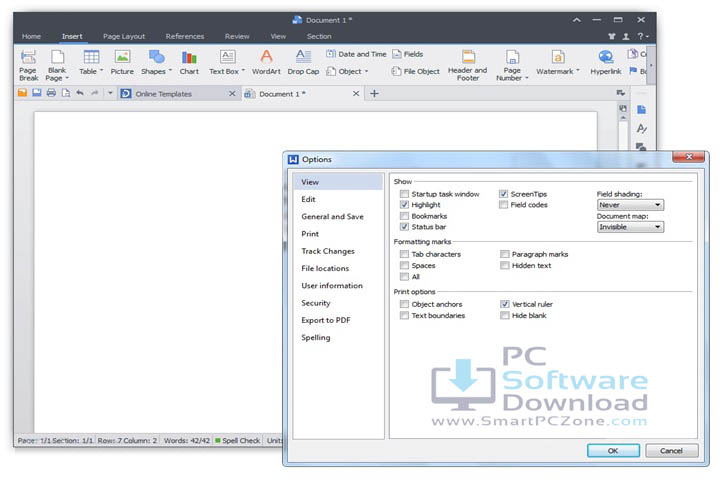Insert Fields from the ribbon
720x480 pixels.
click(x=408, y=54)
